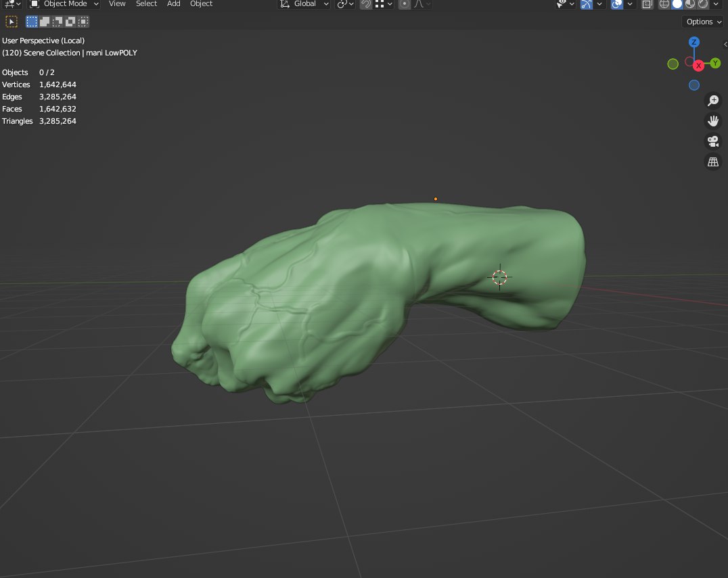Click the 'mani LowPOLY' collection text

tap(112, 53)
